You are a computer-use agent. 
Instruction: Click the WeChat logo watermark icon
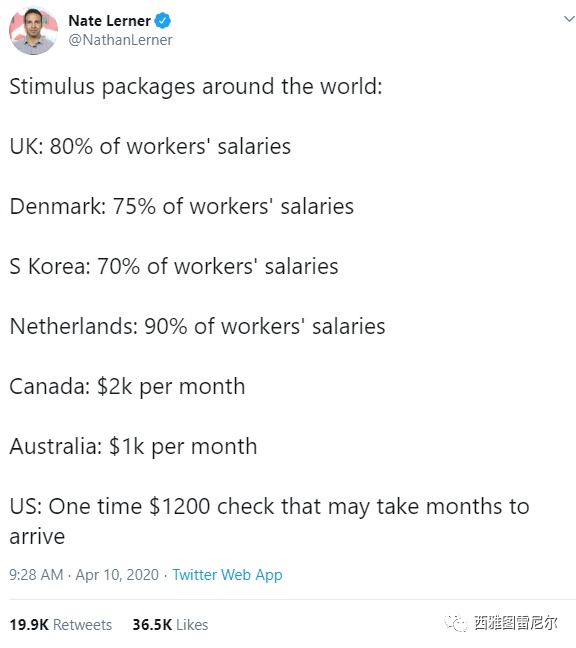click(456, 623)
